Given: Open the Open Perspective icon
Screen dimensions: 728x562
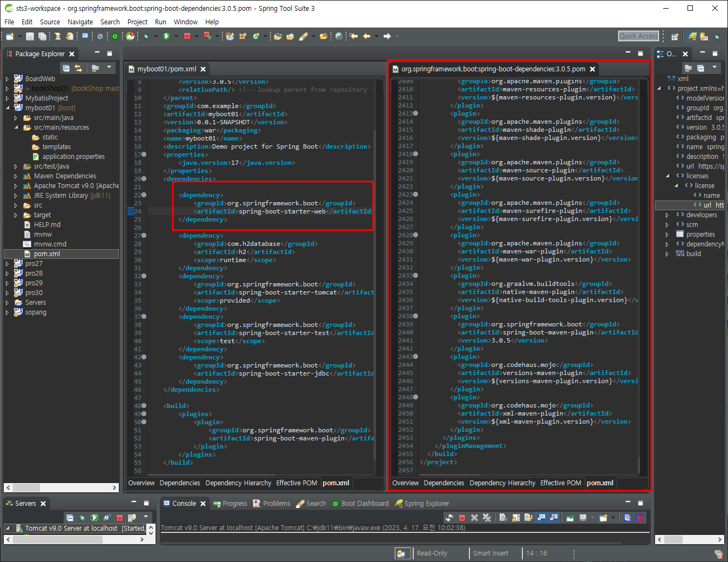Looking at the screenshot, I should 675,37.
